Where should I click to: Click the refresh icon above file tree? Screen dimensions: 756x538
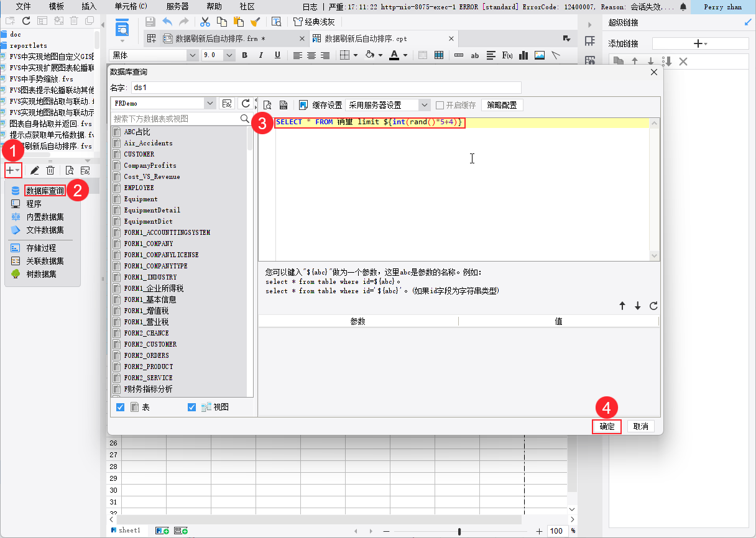pyautogui.click(x=26, y=21)
